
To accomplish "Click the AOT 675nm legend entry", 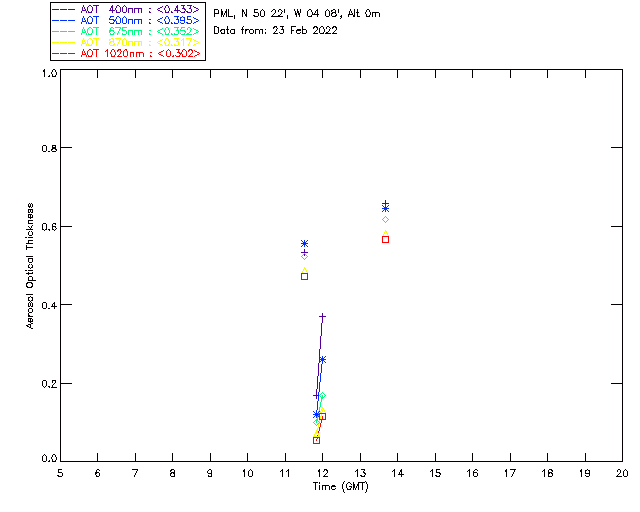I will tap(126, 31).
